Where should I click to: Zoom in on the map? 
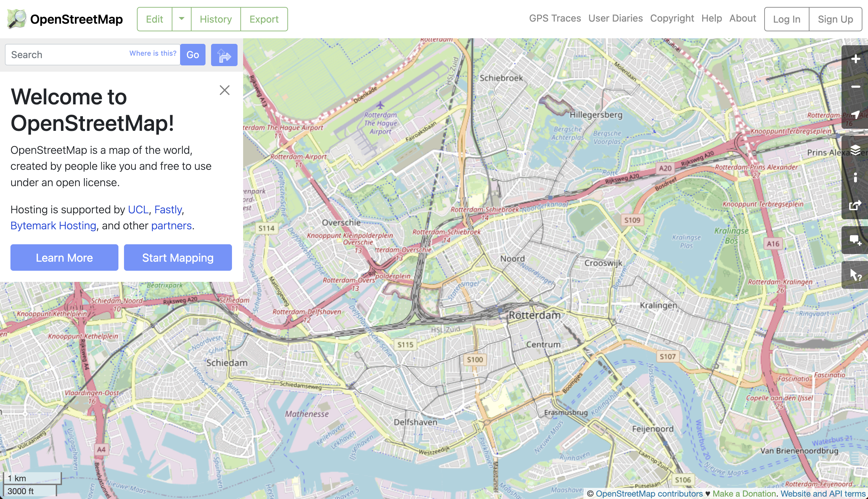pyautogui.click(x=855, y=59)
